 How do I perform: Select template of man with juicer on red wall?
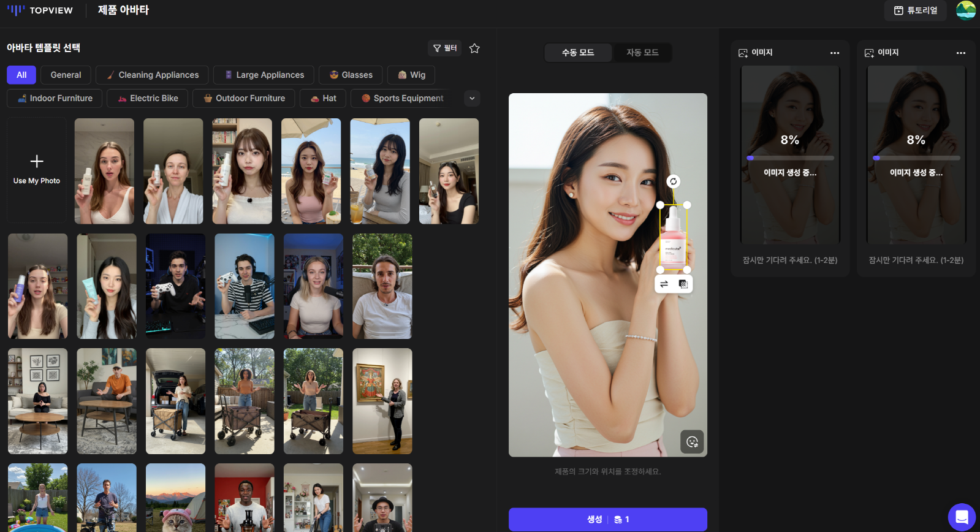coord(245,498)
